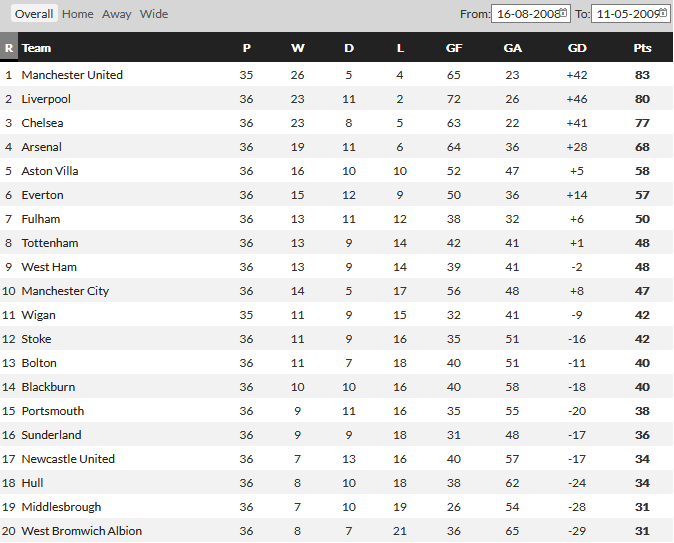
Task: Switch to the Wide tab
Action: (x=153, y=14)
